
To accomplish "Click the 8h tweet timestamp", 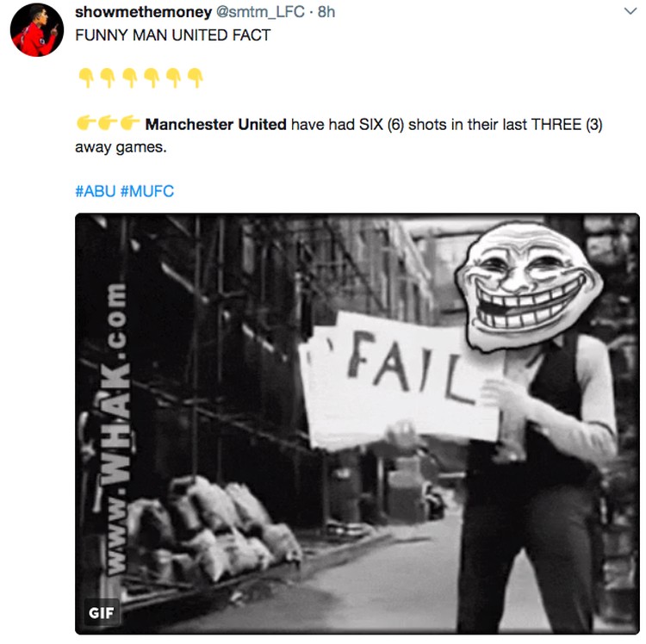I will click(326, 12).
